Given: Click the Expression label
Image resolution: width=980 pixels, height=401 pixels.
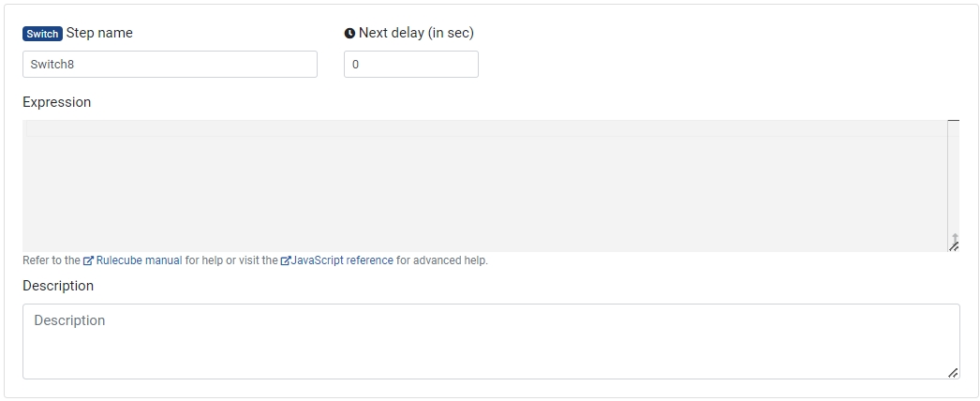Looking at the screenshot, I should (57, 102).
